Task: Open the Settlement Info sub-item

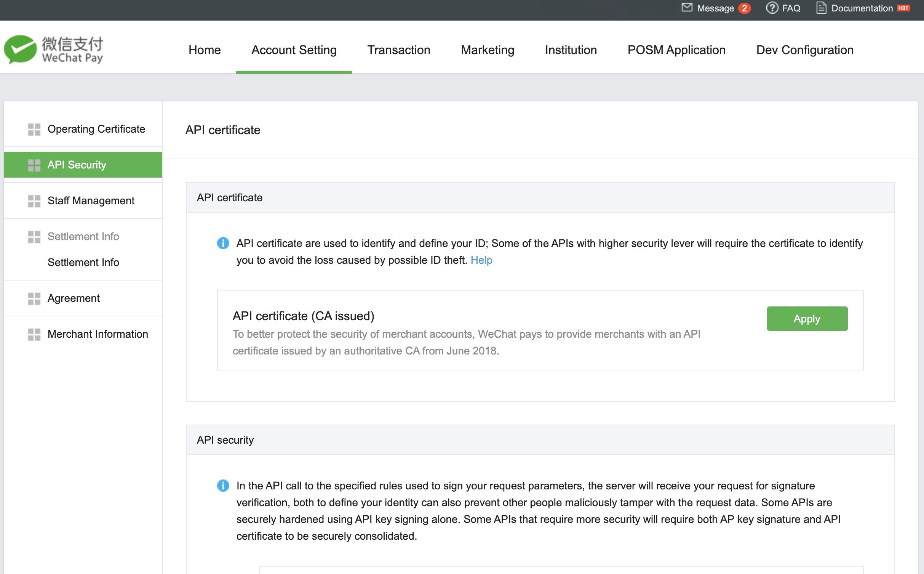Action: (83, 262)
